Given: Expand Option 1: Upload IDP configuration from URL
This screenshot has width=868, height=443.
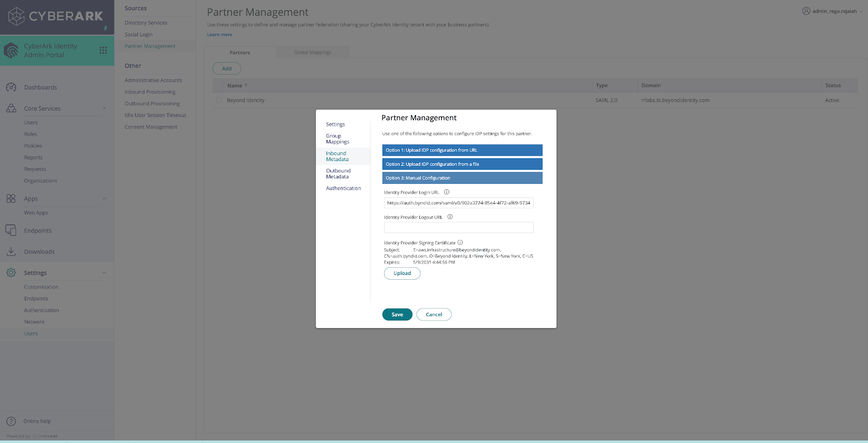Looking at the screenshot, I should click(x=462, y=150).
